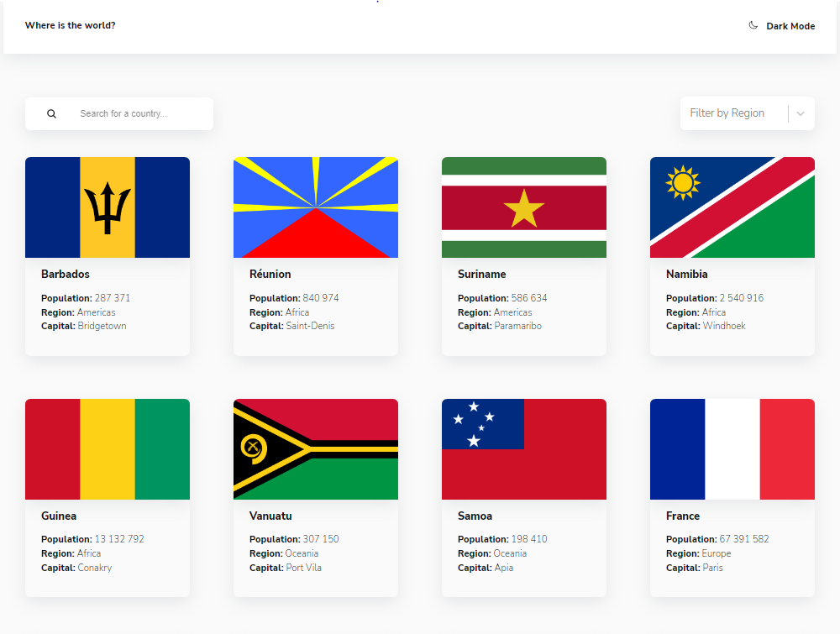
Task: Click the magnifying glass search icon
Action: (51, 113)
